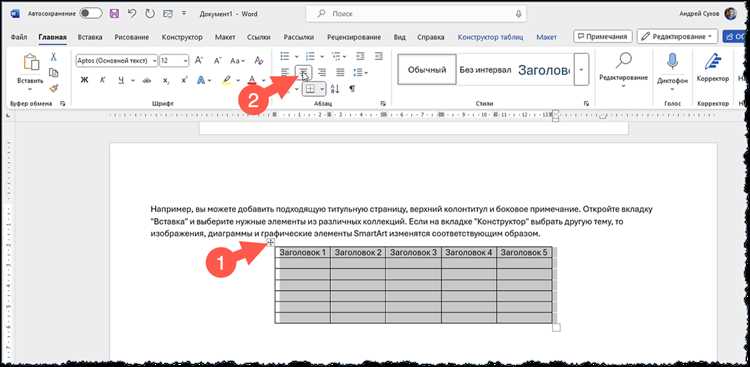Save the document with the floppy disk icon

(114, 14)
